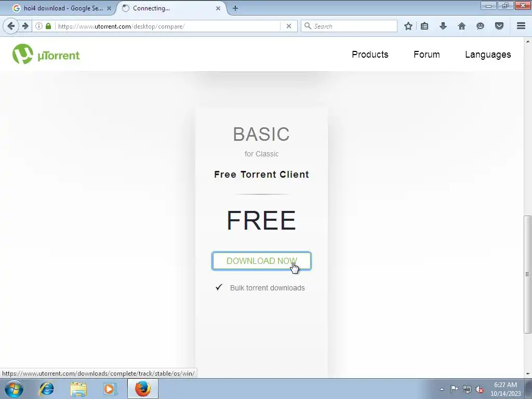Launch Internet Explorer from taskbar
The image size is (532, 399).
(46, 389)
